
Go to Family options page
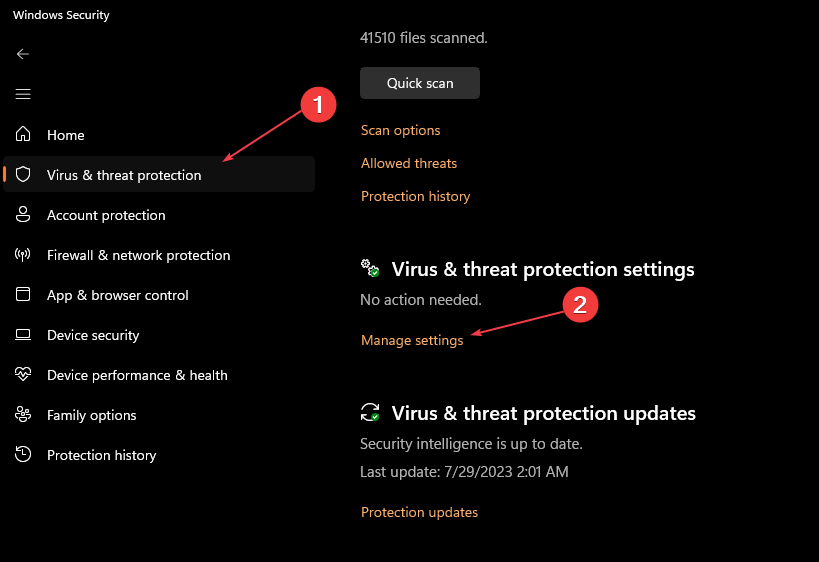tap(92, 416)
